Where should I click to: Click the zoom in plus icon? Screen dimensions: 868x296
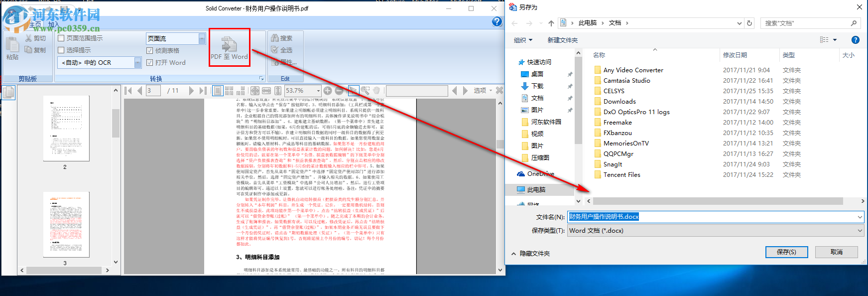click(328, 91)
